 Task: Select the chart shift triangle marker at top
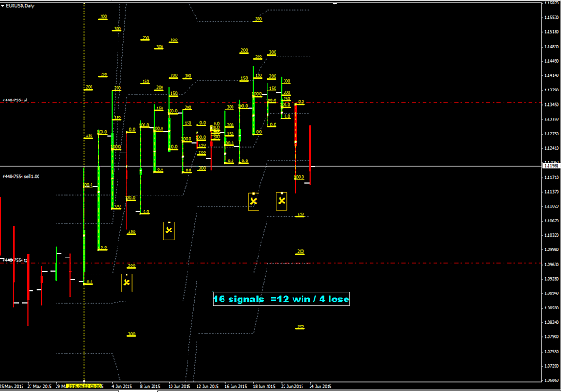coord(335,4)
